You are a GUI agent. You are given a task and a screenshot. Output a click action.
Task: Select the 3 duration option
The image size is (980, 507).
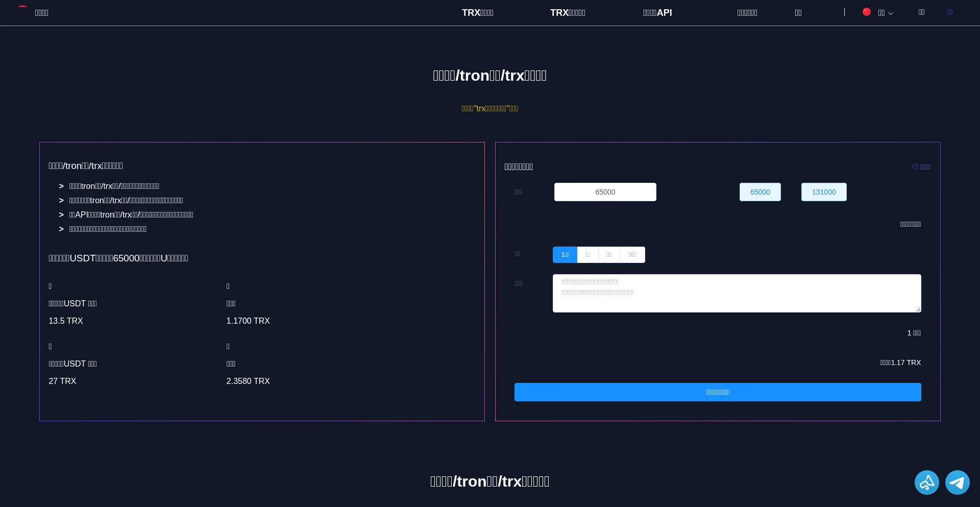click(609, 255)
